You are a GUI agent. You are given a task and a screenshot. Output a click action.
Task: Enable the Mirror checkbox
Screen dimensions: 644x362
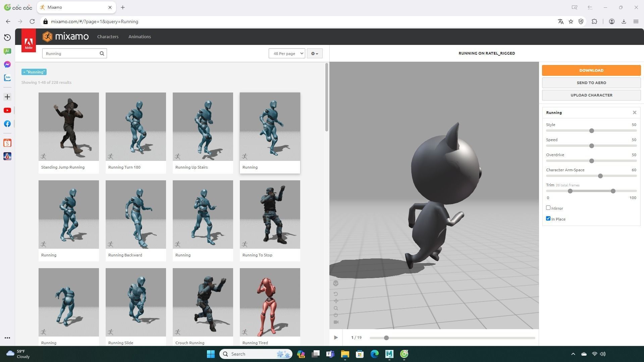coord(548,208)
